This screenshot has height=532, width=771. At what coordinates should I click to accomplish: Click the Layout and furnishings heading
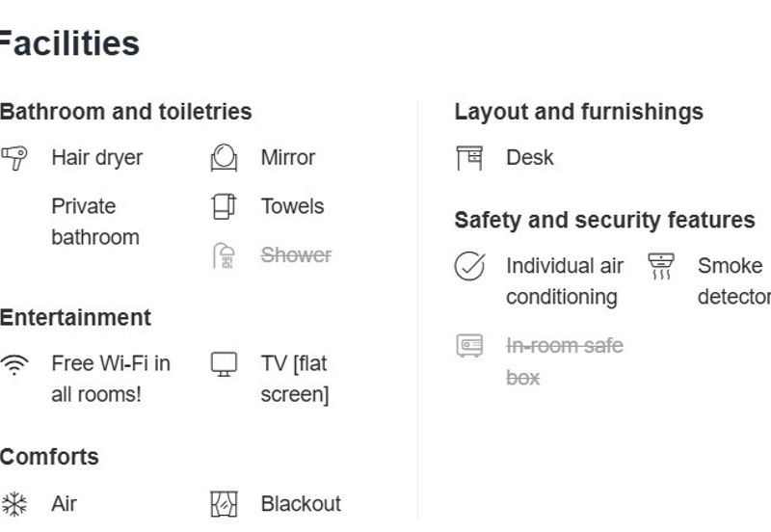coord(578,112)
